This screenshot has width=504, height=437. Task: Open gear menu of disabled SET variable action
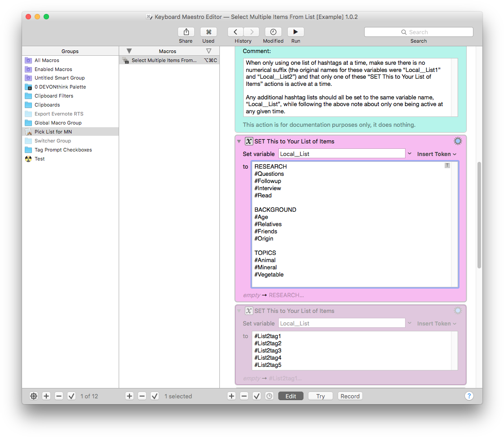coord(458,311)
